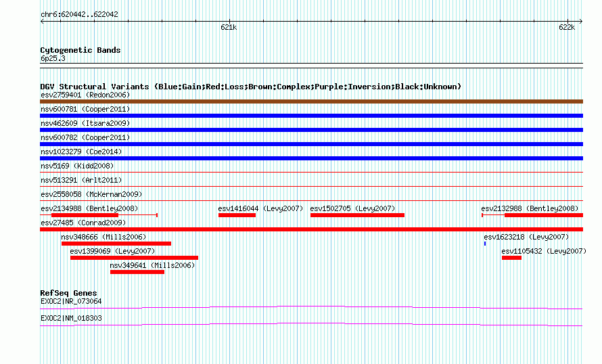
Task: Click the blue nsv462609 gain bar
Action: pos(311,130)
